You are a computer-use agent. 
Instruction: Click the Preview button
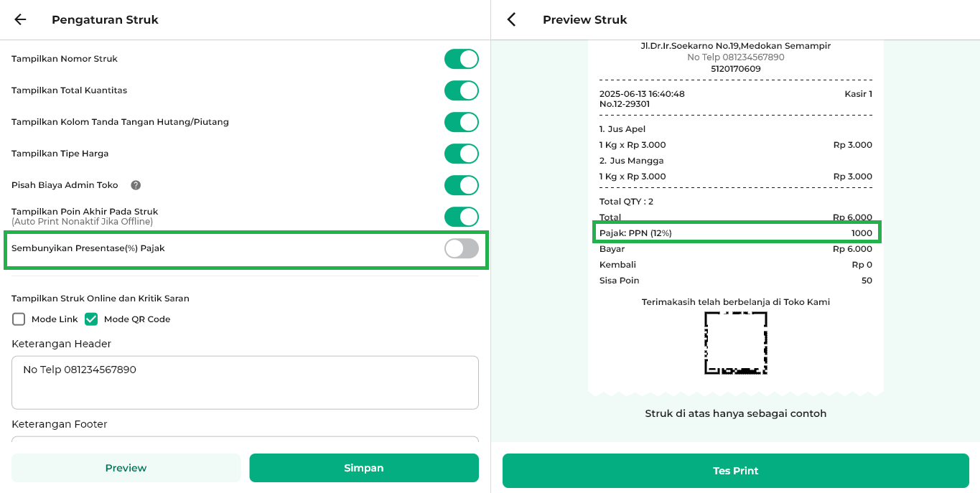tap(126, 468)
